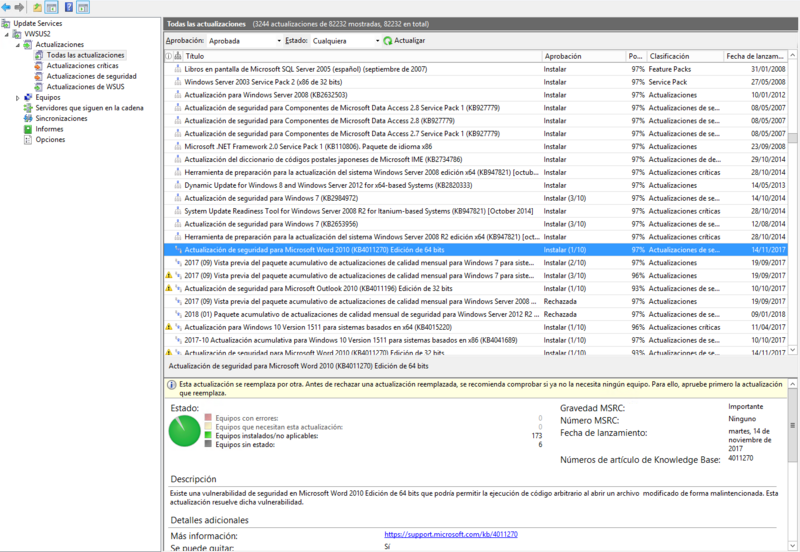This screenshot has width=800, height=552.
Task: Collapse the Actualizaciones tree node
Action: click(x=17, y=45)
